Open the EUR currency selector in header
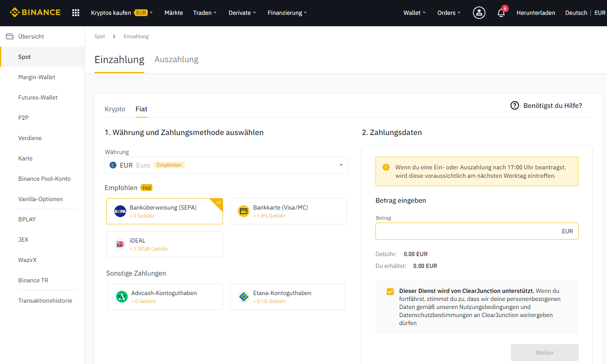The width and height of the screenshot is (607, 364). [x=600, y=13]
